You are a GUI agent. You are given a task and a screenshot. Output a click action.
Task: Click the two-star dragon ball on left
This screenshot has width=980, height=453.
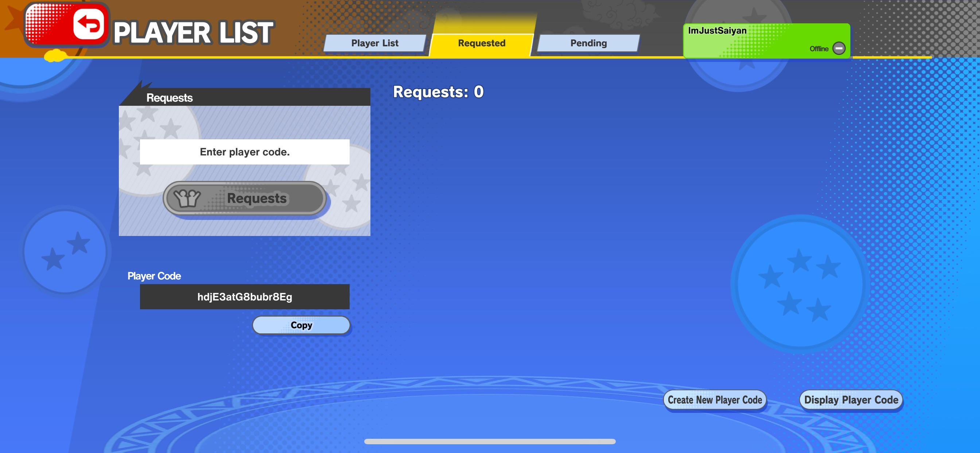pyautogui.click(x=65, y=251)
